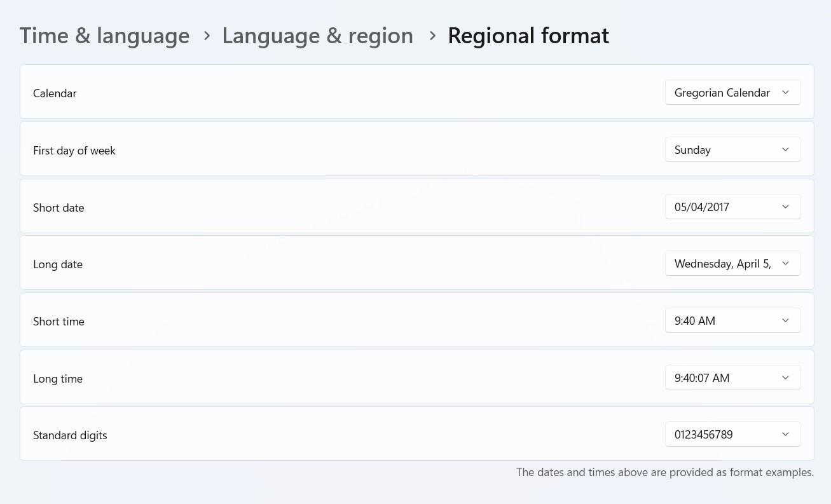Expand the Short date format dropdown
Viewport: 831px width, 504px height.
[x=732, y=207]
